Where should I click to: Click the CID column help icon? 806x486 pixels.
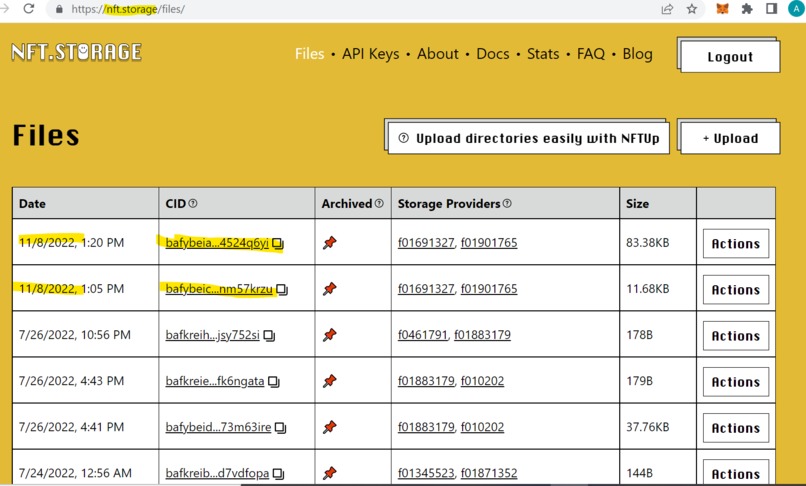click(x=193, y=204)
